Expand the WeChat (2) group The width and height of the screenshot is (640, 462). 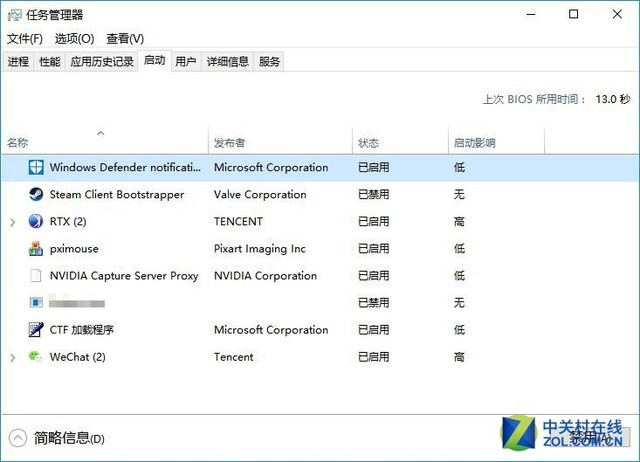[x=13, y=358]
